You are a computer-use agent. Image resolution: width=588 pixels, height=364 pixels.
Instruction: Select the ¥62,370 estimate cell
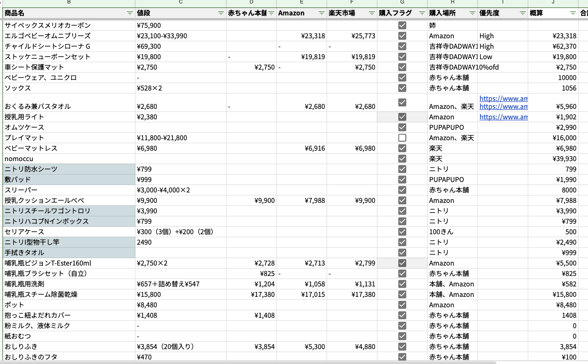(553, 46)
